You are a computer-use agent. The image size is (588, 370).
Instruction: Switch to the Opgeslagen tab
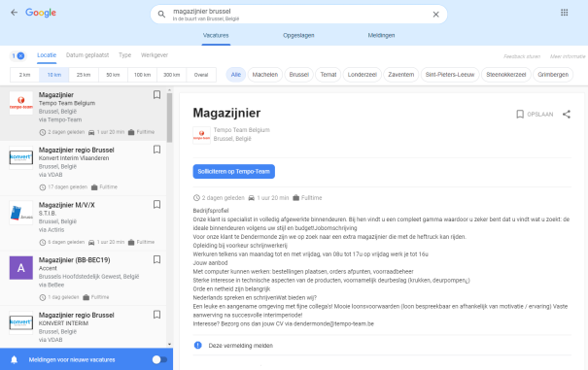pos(298,35)
